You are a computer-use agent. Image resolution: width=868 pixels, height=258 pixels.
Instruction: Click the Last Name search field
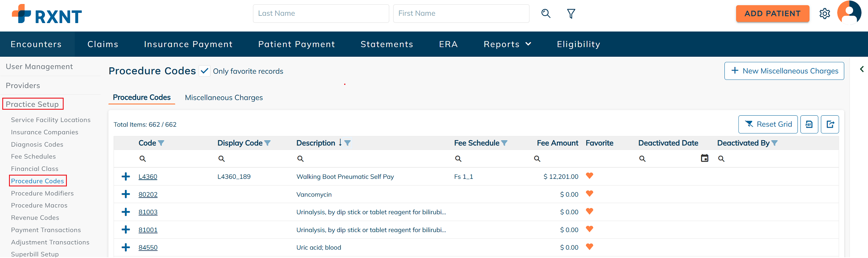321,14
